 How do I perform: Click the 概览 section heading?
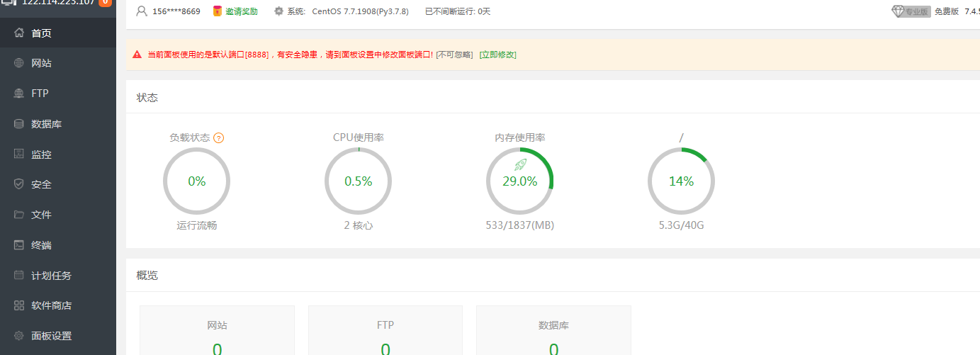tap(147, 275)
